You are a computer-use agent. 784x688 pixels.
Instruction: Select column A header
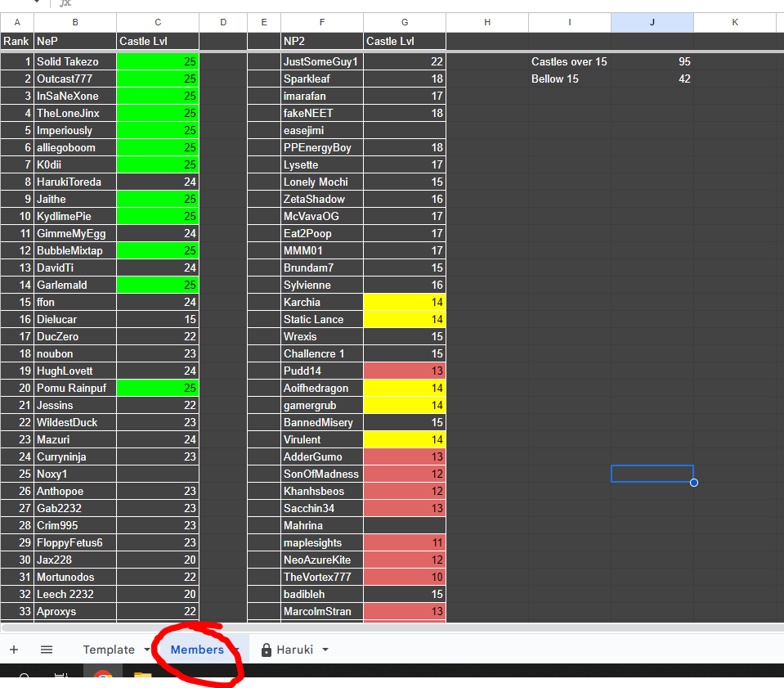pos(17,23)
